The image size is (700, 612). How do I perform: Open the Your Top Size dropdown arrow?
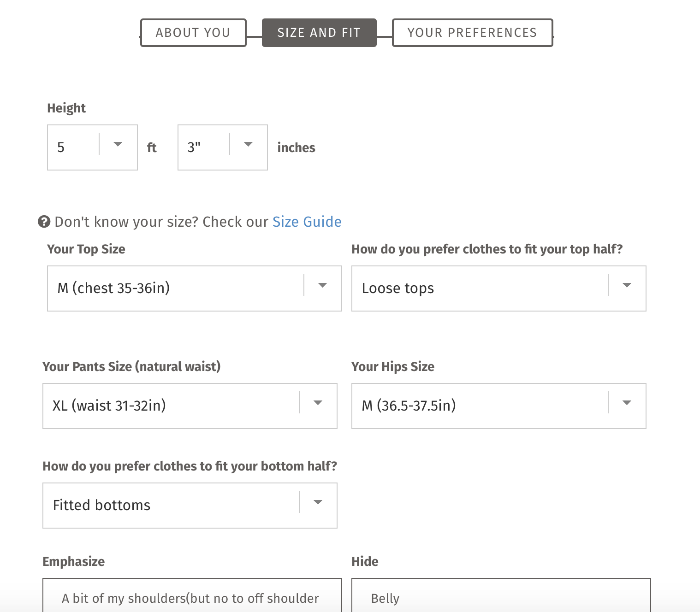323,286
